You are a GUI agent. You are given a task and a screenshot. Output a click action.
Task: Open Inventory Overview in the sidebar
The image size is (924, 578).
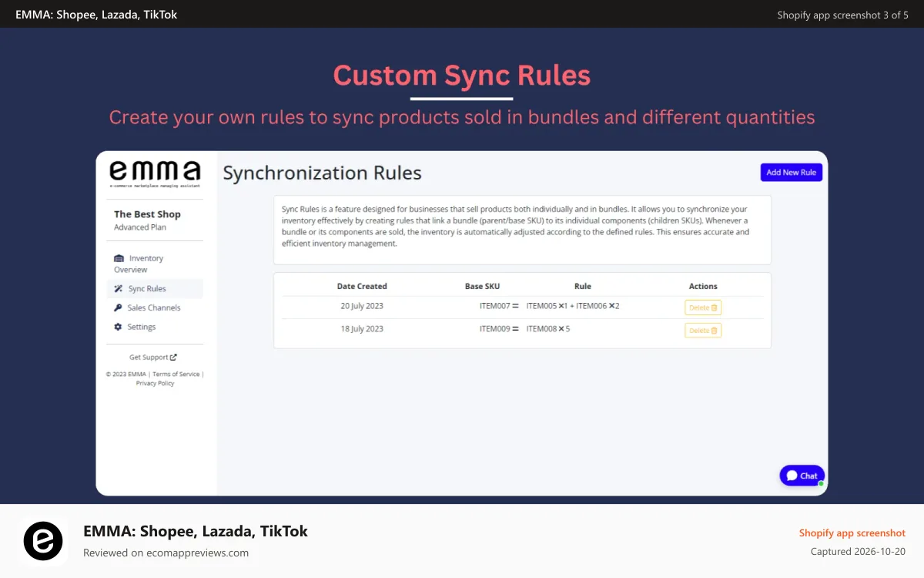click(139, 264)
